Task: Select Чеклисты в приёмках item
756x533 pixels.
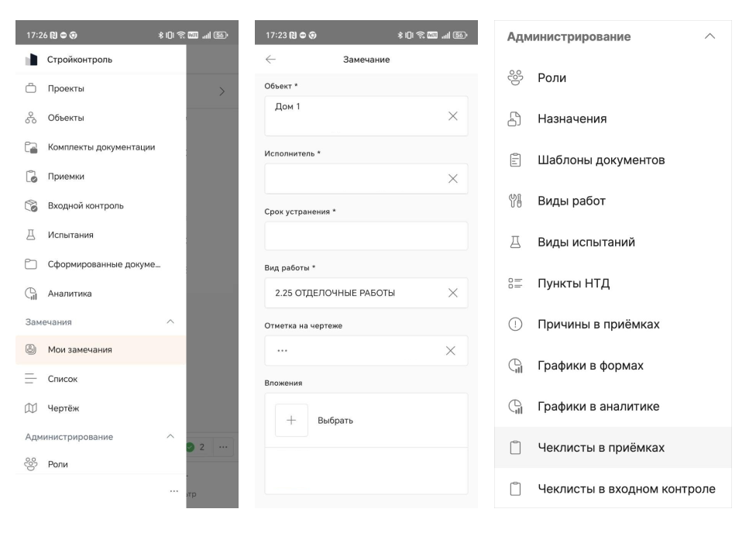Action: tap(601, 448)
